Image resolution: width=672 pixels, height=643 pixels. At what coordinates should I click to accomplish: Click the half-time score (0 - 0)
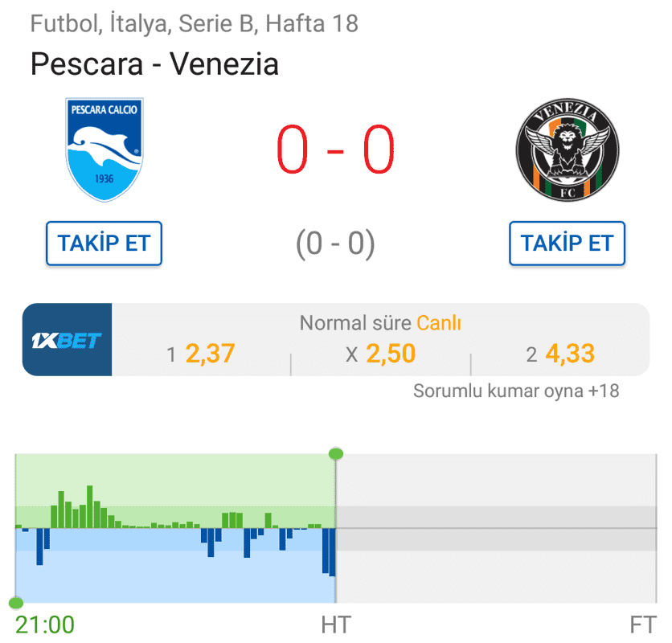[335, 244]
